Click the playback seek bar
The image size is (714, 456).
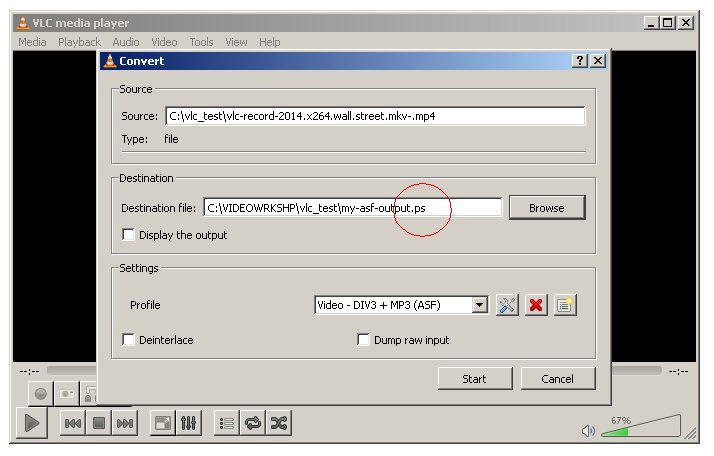[x=355, y=370]
